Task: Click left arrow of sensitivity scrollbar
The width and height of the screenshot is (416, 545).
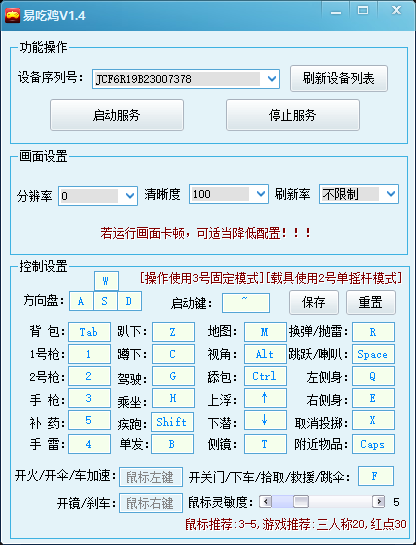Action: [266, 502]
